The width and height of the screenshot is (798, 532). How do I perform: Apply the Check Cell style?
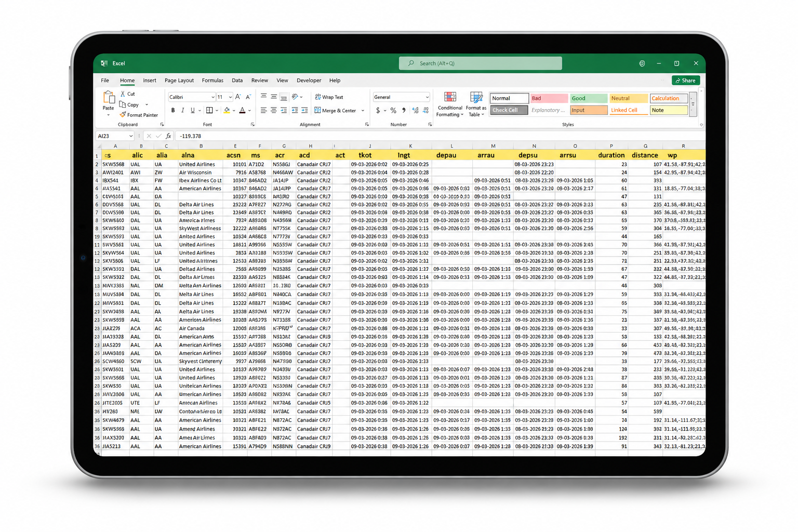(x=509, y=110)
